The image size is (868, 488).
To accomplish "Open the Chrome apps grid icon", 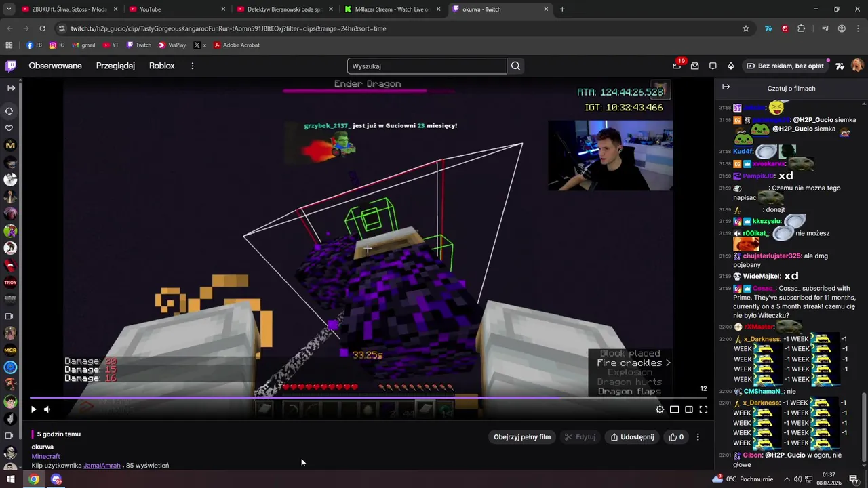I will tap(9, 45).
